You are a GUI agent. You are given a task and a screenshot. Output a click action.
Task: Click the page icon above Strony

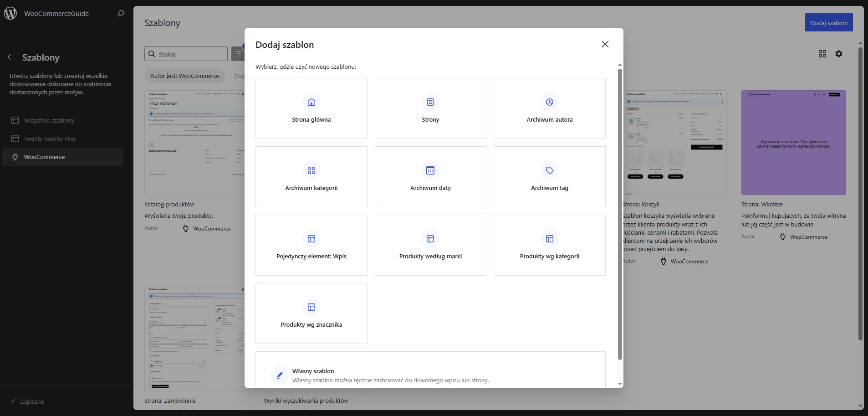point(430,102)
